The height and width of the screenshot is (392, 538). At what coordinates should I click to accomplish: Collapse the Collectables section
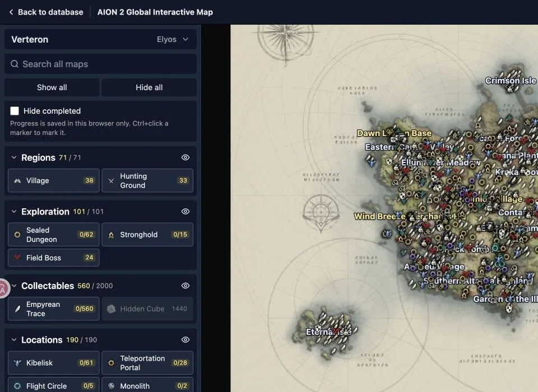13,286
